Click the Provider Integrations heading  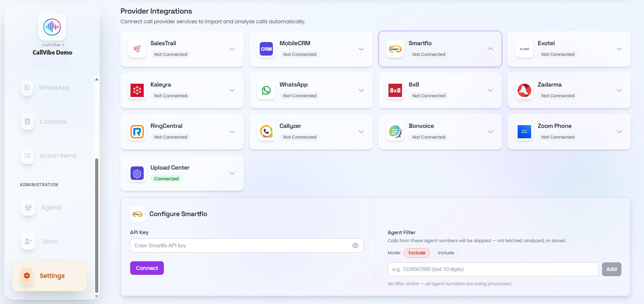coord(156,11)
